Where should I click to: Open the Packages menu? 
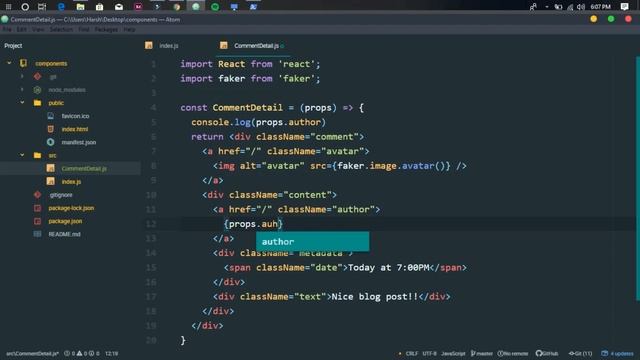[x=106, y=29]
